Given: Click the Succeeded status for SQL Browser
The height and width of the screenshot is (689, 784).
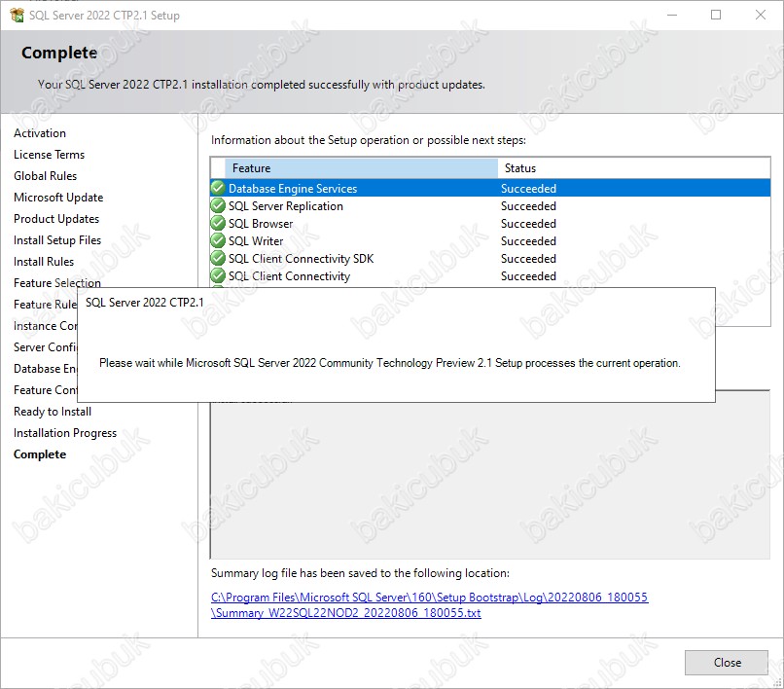Looking at the screenshot, I should (528, 224).
